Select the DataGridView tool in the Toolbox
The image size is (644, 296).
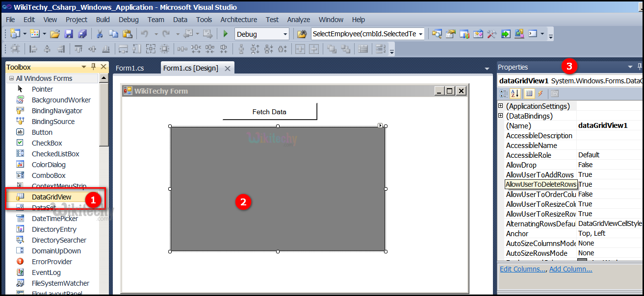tap(52, 197)
